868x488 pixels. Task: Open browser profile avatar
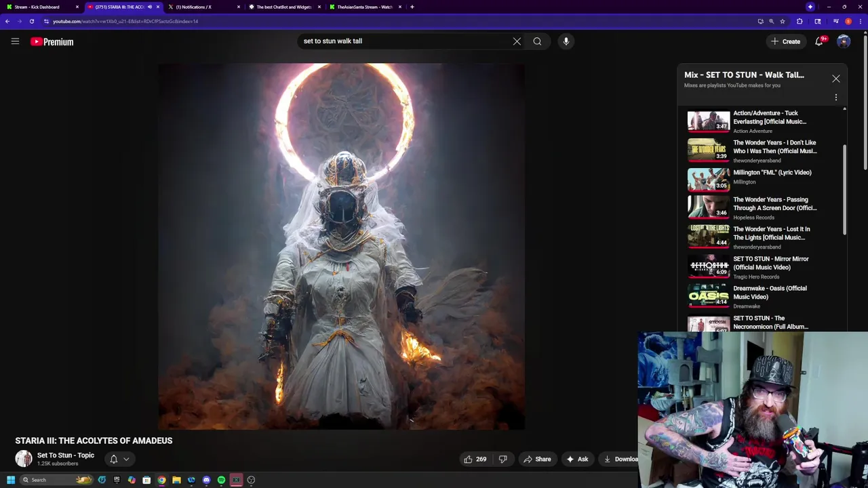848,21
